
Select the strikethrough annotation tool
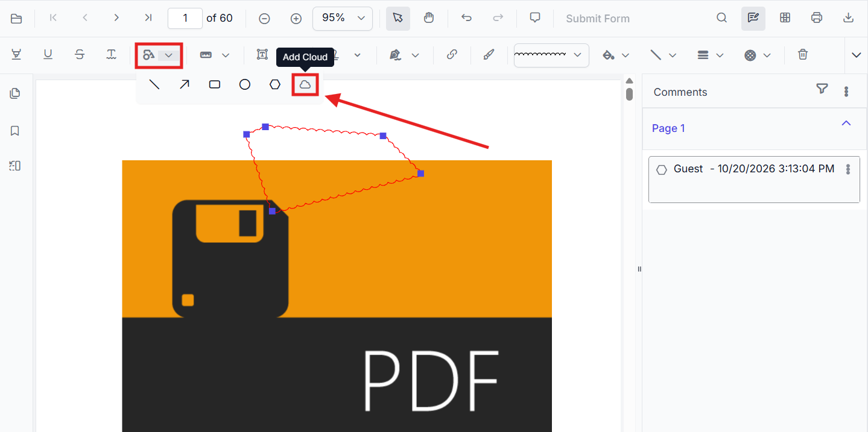point(80,55)
